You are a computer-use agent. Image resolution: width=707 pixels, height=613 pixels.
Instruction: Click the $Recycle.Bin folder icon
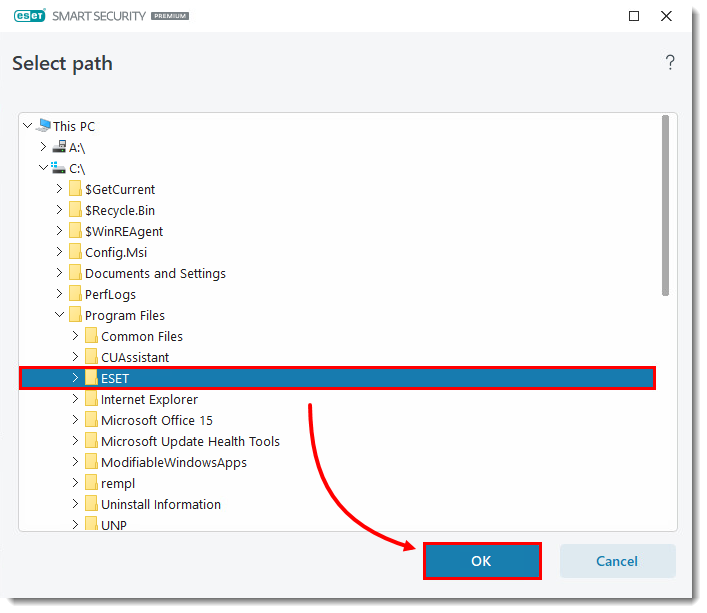click(x=75, y=210)
